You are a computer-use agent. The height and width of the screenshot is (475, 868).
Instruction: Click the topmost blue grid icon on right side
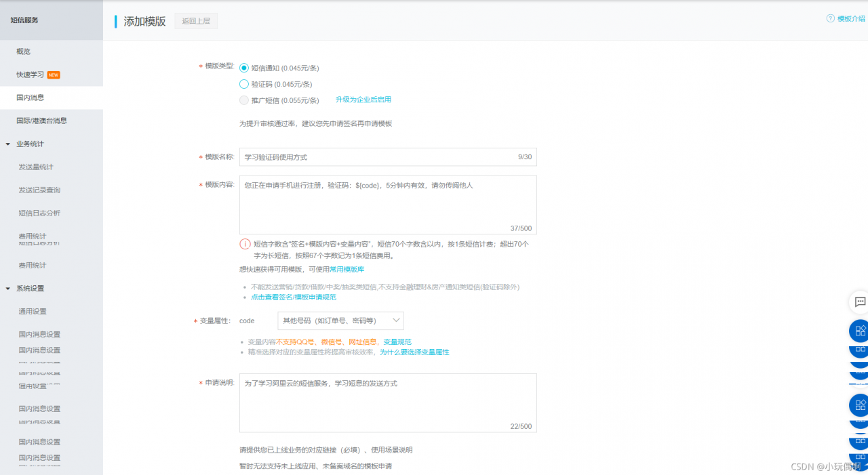[859, 331]
